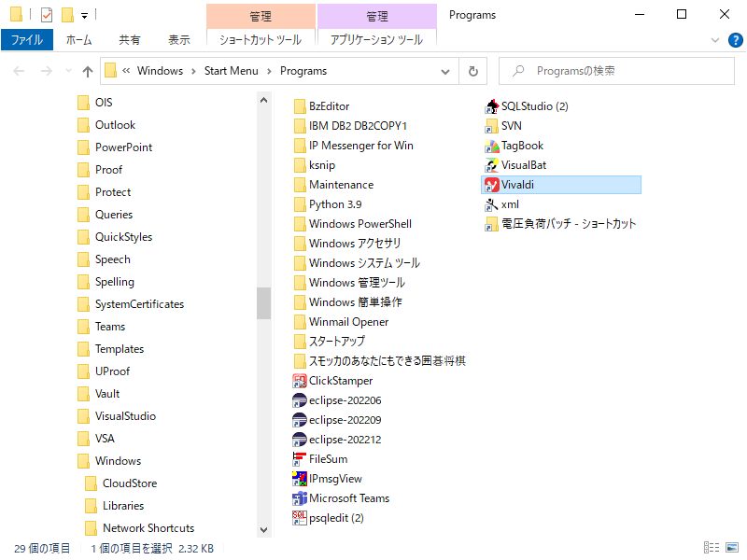Click the Programs breadcrumb segment

[303, 71]
